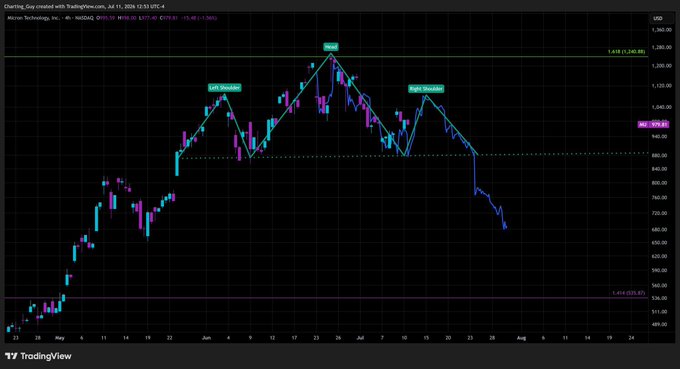The height and width of the screenshot is (369, 680).
Task: Click the USD currency label
Action: (658, 18)
